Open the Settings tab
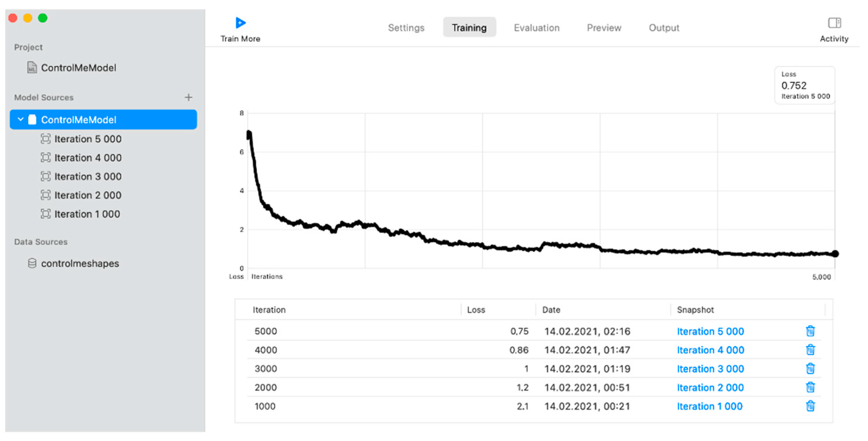Screen dimensions: 868x441 (406, 28)
